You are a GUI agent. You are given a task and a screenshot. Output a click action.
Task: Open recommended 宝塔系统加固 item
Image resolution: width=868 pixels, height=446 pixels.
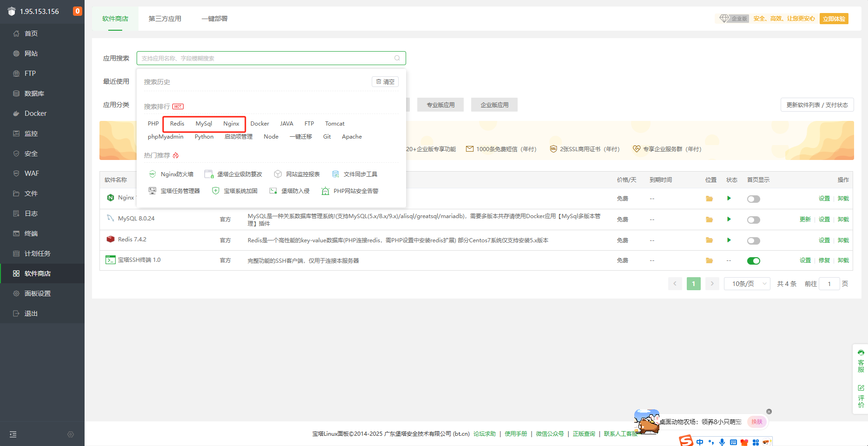point(235,191)
